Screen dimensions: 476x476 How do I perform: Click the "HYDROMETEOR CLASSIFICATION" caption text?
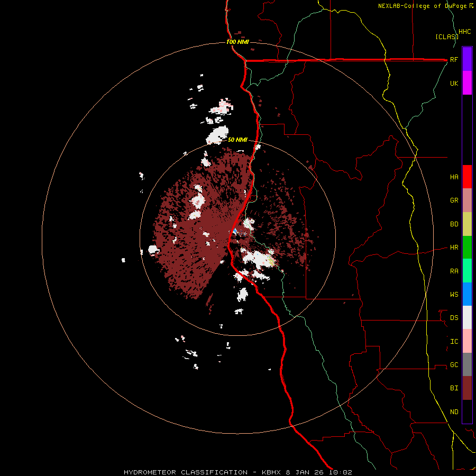tap(186, 472)
